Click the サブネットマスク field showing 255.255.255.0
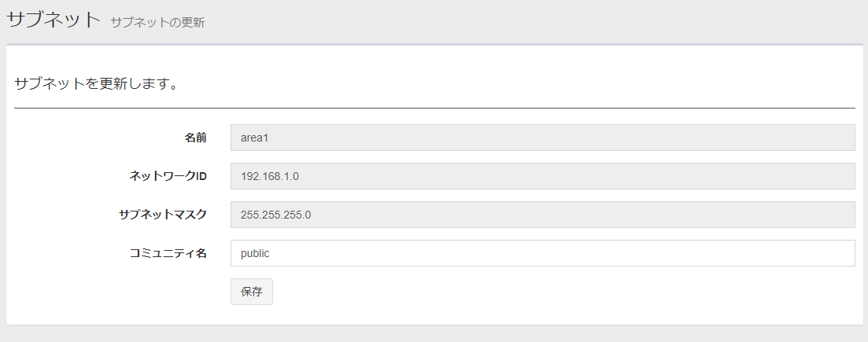This screenshot has width=868, height=342. (542, 215)
